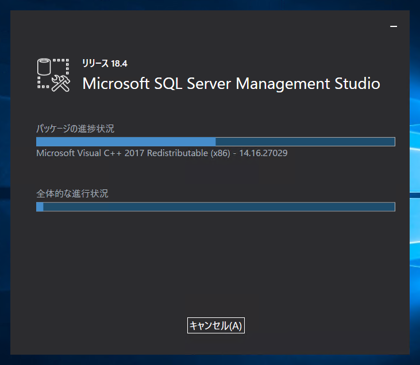Click the 全体的な進行状況 label
This screenshot has width=420, height=365.
72,194
